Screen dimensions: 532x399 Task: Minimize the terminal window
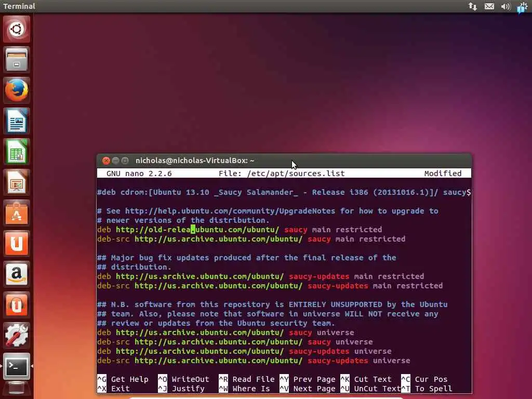[x=115, y=161]
